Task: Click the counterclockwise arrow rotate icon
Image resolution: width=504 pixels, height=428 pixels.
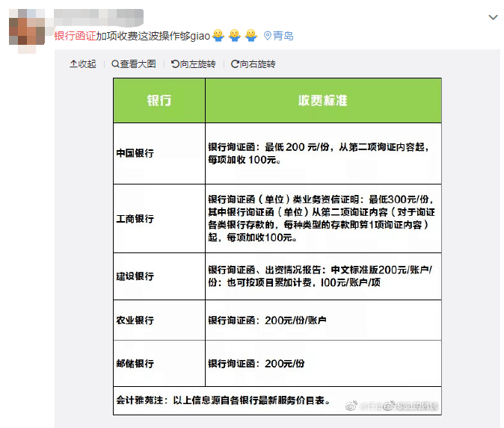Action: [x=175, y=64]
